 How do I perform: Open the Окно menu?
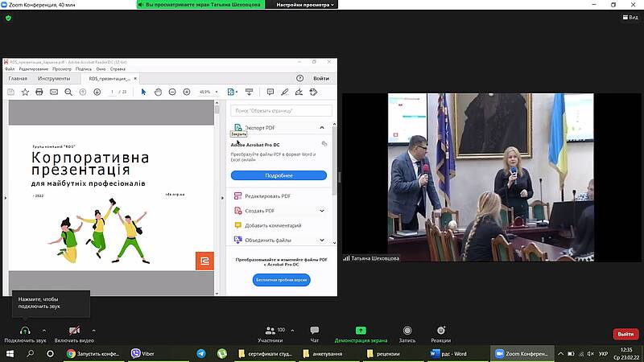[101, 69]
